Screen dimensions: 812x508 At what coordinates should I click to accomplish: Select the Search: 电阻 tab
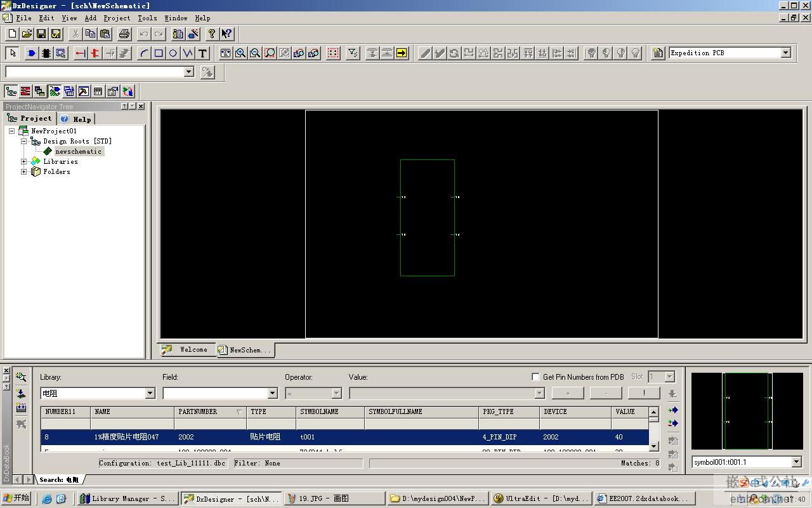tap(59, 479)
